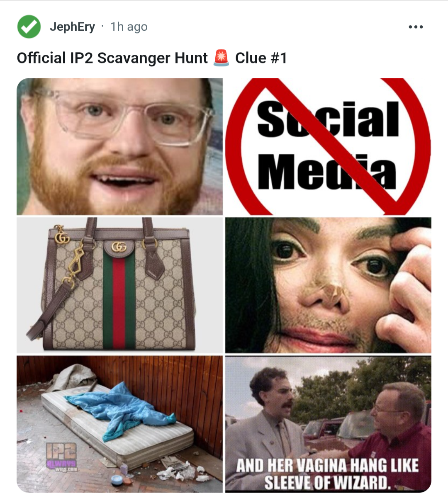View the face with pinched nose image

(x=328, y=285)
